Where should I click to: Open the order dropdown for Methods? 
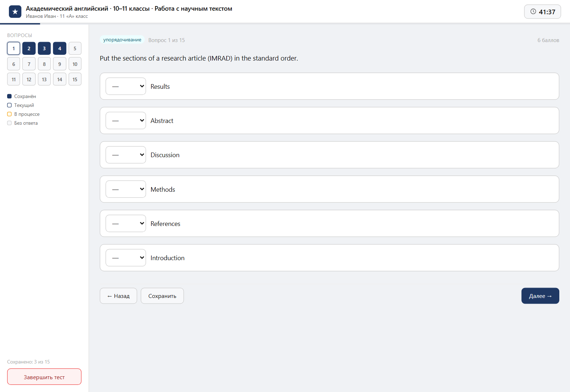(x=126, y=189)
